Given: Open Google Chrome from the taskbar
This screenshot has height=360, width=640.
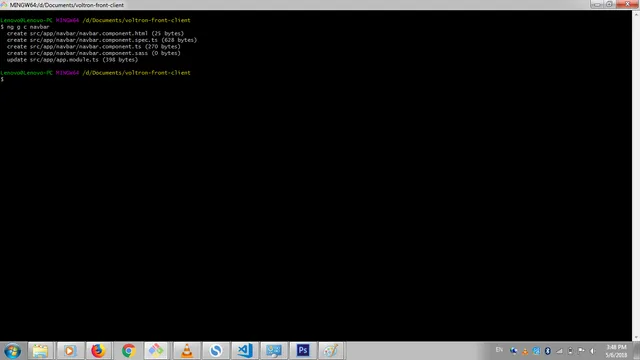Looking at the screenshot, I should [x=129, y=351].
